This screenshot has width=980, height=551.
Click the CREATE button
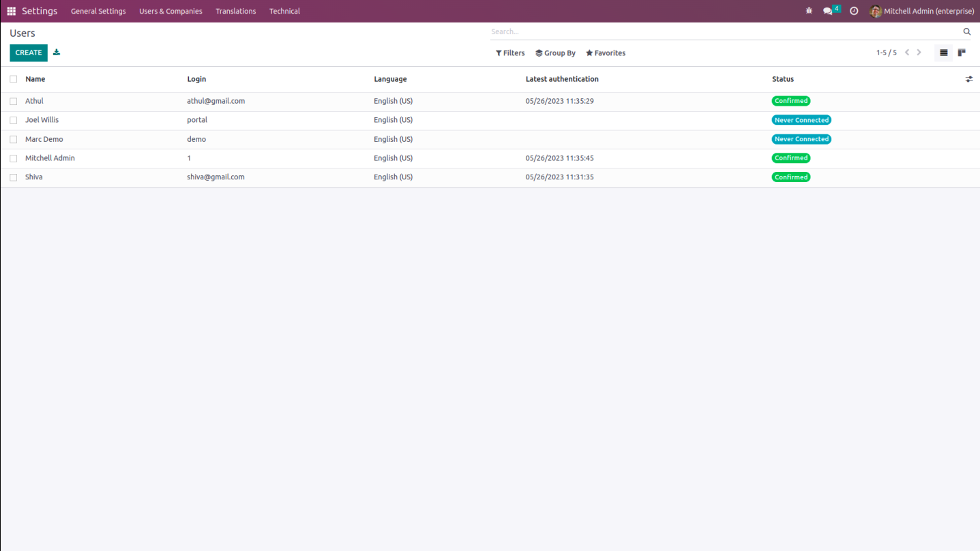pyautogui.click(x=29, y=53)
